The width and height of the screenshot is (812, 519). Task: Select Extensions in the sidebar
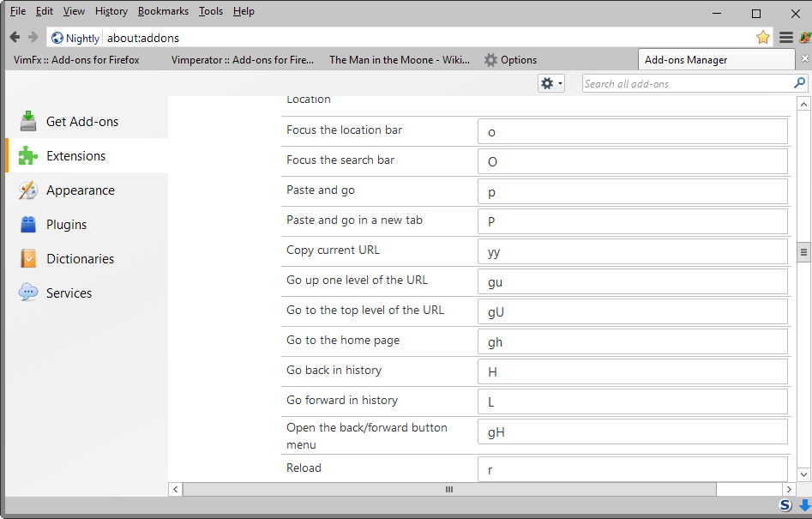[87, 155]
